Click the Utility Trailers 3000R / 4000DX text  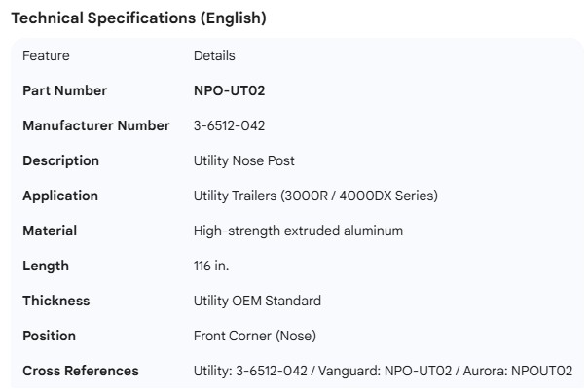pos(315,196)
